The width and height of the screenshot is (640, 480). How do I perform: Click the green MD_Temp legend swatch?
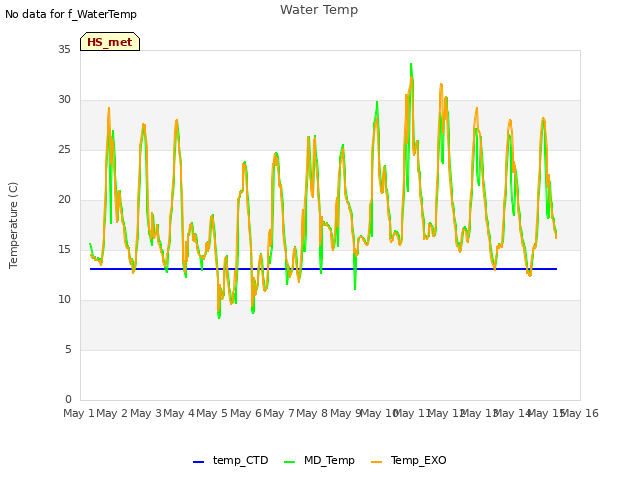(289, 462)
